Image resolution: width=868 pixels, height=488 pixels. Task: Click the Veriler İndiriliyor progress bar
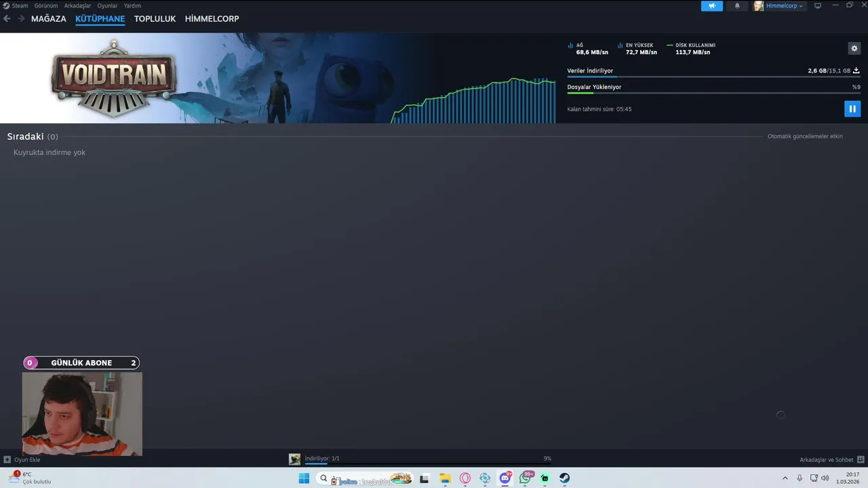[x=713, y=77]
